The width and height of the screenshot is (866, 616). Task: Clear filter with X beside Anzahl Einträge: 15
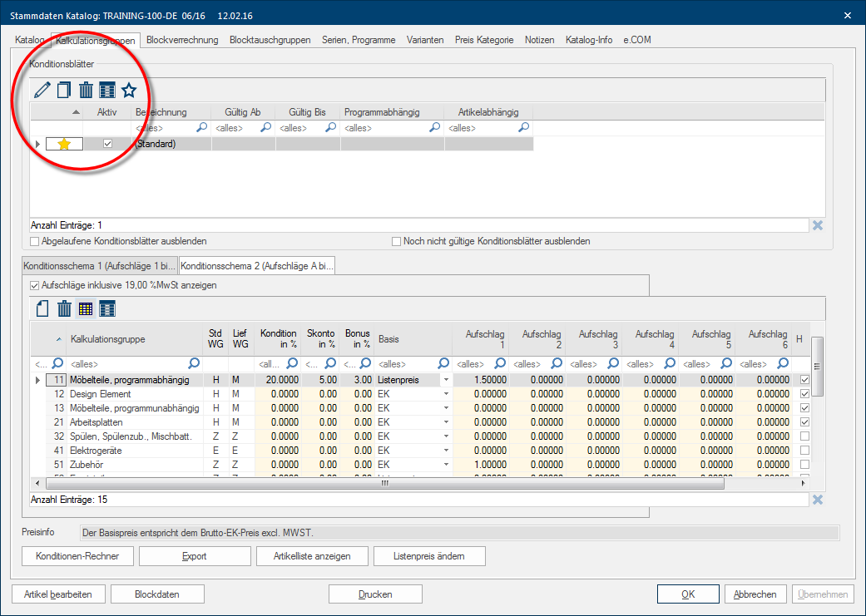[818, 500]
